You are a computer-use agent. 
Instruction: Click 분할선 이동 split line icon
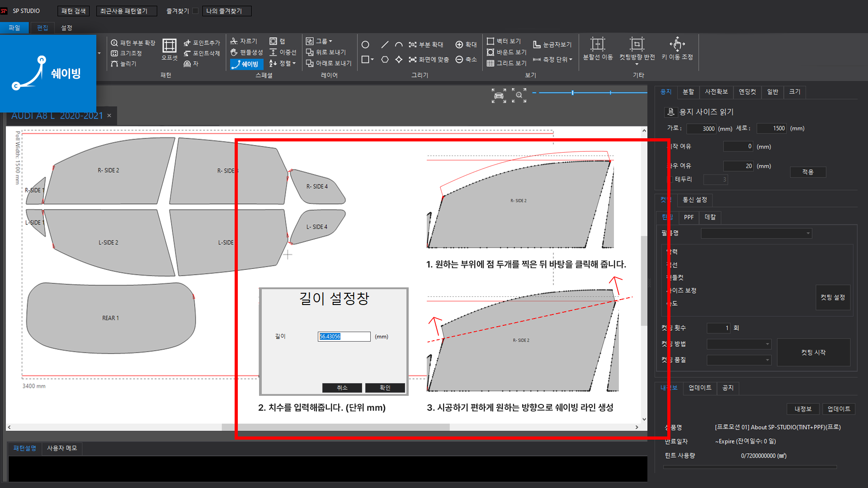click(x=598, y=45)
